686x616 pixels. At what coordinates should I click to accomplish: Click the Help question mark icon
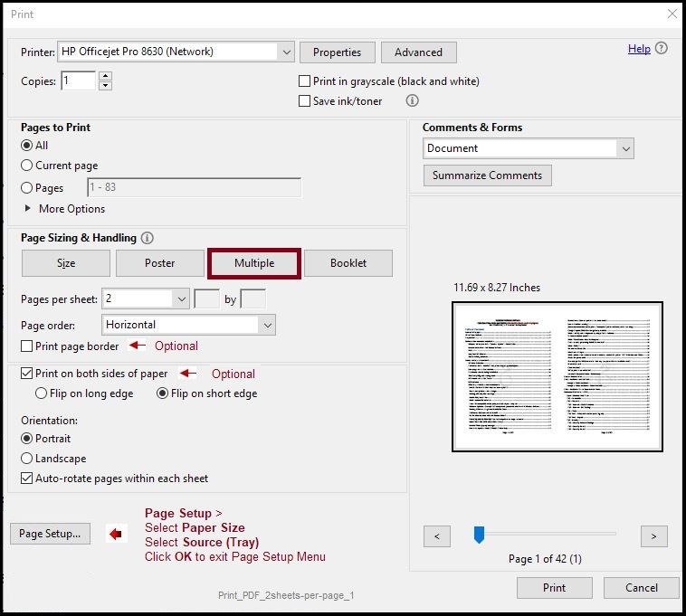point(661,48)
